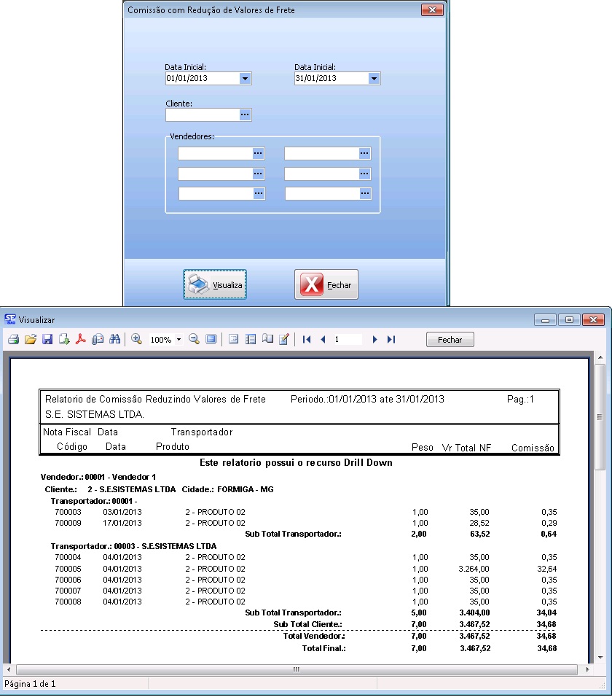Zoom in with the magnifier plus icon

point(136,340)
